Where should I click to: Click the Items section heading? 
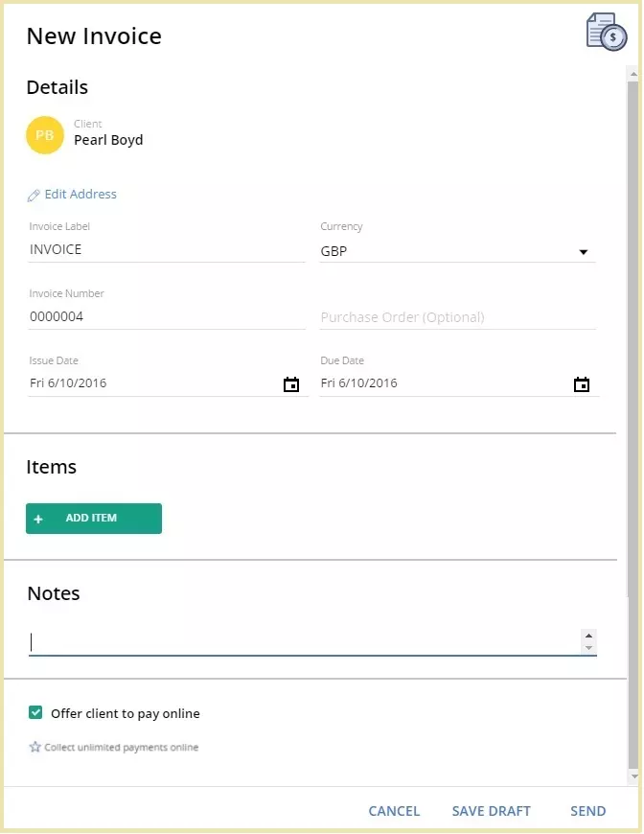tap(52, 467)
